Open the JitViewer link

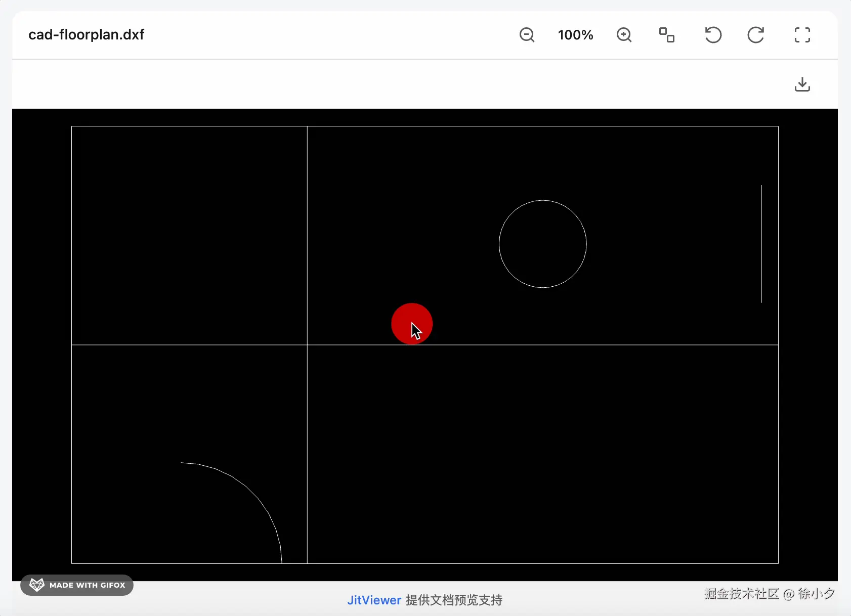tap(374, 600)
